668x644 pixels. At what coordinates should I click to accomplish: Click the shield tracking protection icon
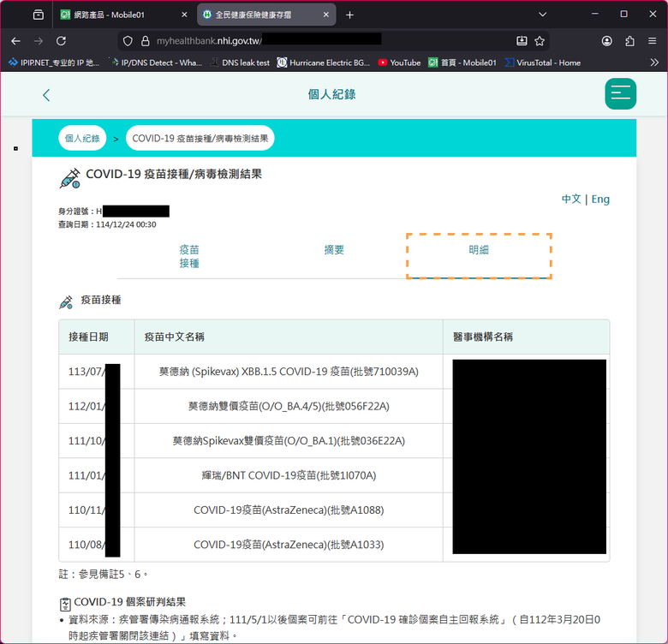click(127, 41)
